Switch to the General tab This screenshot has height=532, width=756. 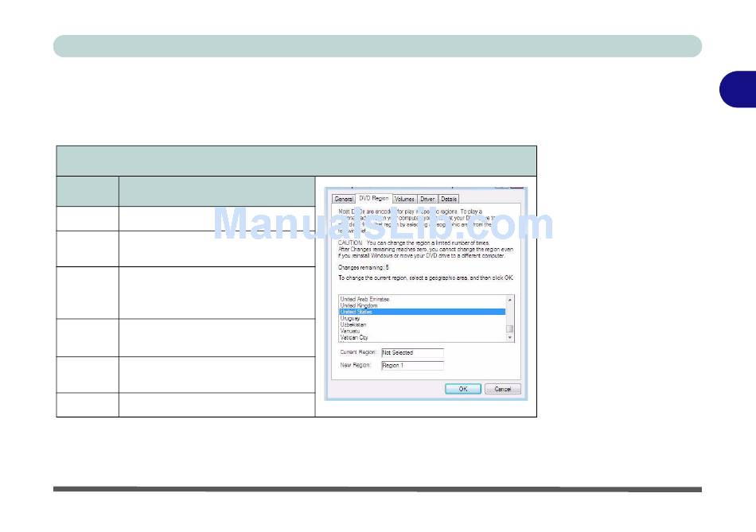pyautogui.click(x=344, y=199)
